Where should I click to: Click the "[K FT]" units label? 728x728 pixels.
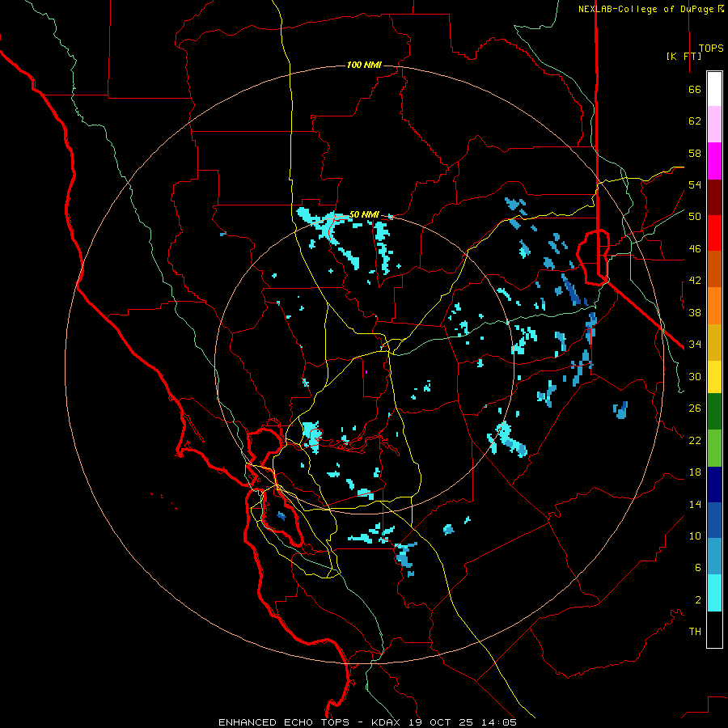pos(684,56)
